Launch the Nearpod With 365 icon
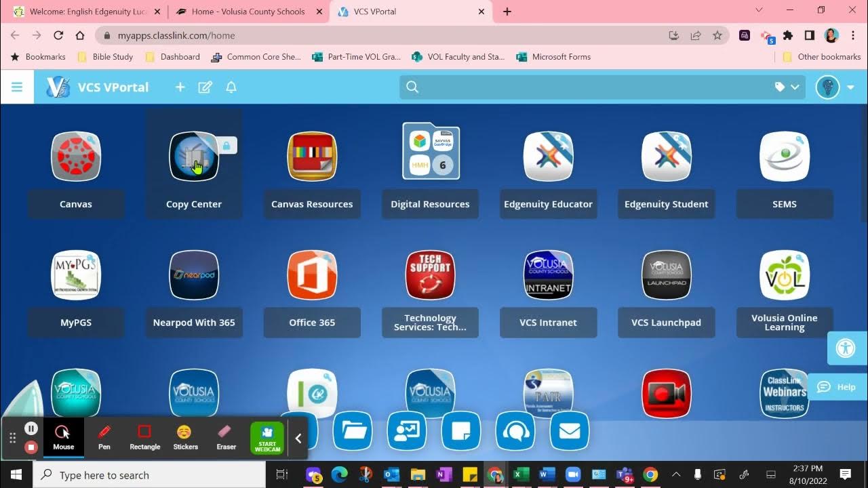 (194, 275)
